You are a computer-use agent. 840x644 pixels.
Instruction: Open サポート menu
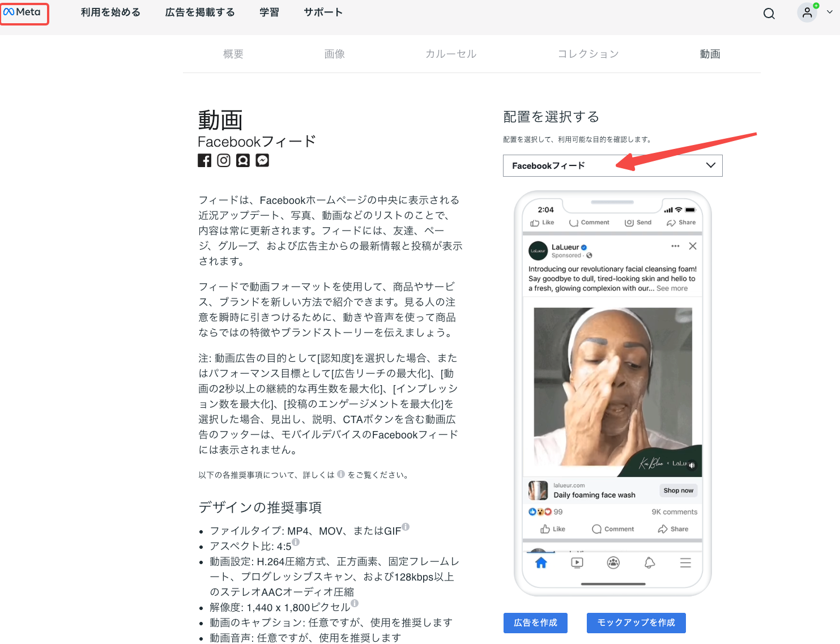323,12
